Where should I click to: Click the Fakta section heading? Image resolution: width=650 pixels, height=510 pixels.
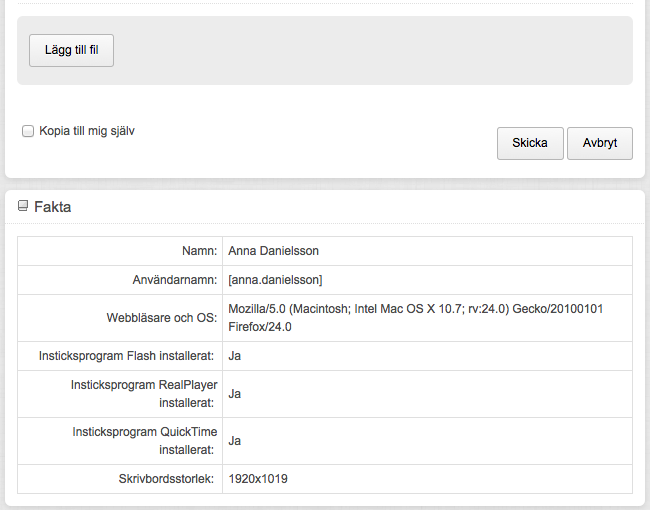53,206
